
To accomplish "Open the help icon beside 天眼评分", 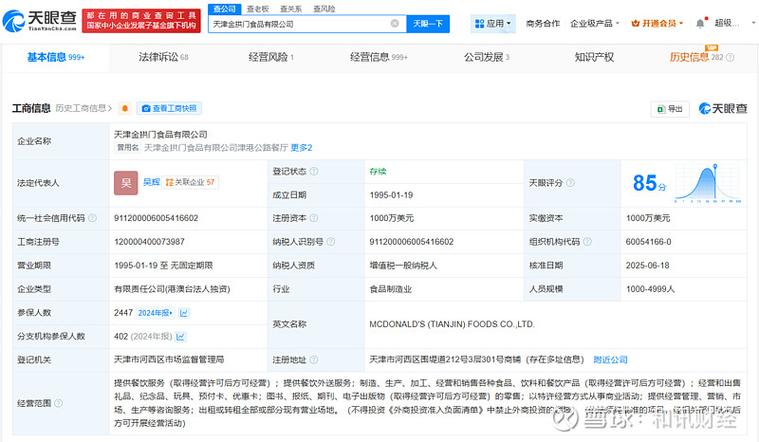I will pos(570,183).
